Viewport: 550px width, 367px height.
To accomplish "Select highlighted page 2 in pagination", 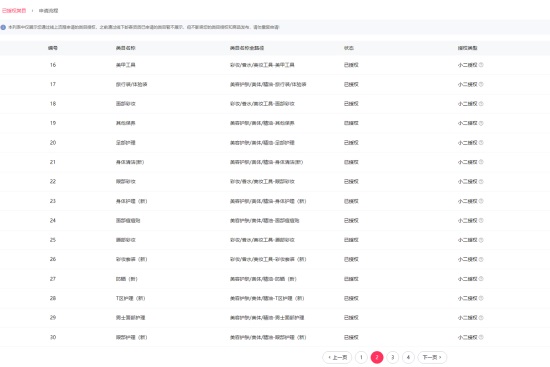I will point(377,357).
